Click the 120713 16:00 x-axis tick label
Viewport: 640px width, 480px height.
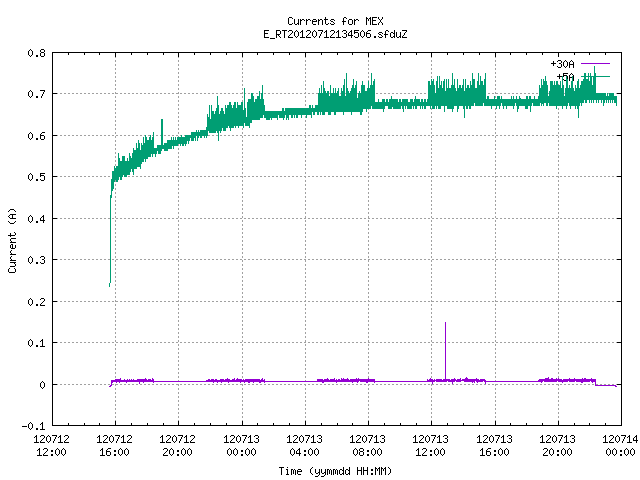click(494, 445)
